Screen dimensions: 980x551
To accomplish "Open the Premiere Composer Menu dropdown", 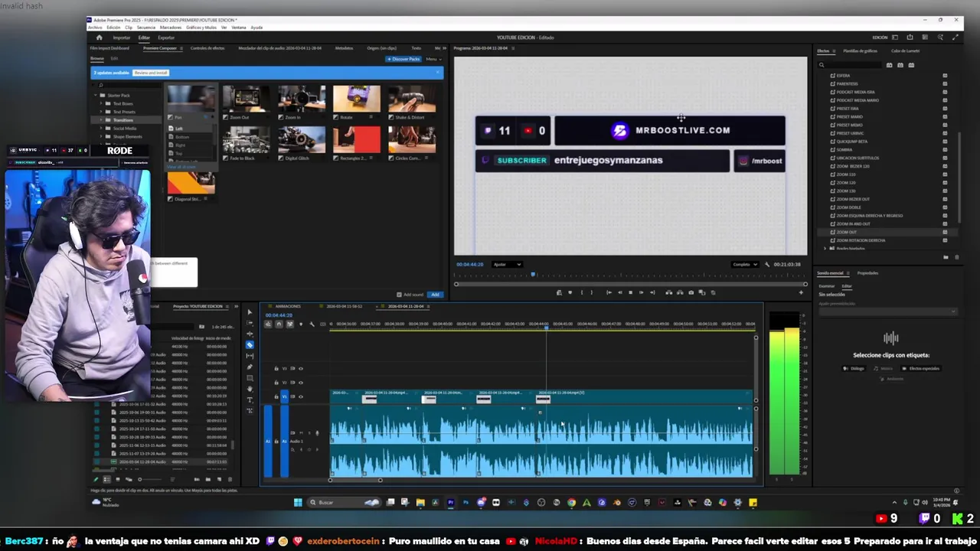I will point(433,59).
